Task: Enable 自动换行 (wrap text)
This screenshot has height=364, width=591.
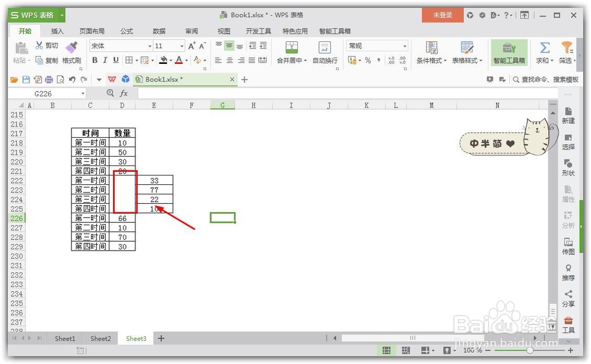Action: click(x=325, y=53)
